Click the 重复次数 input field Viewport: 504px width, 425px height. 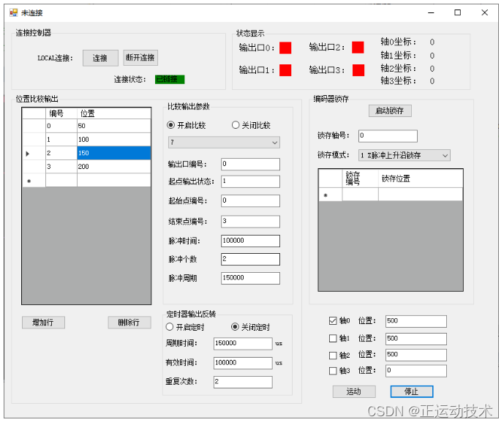[243, 382]
